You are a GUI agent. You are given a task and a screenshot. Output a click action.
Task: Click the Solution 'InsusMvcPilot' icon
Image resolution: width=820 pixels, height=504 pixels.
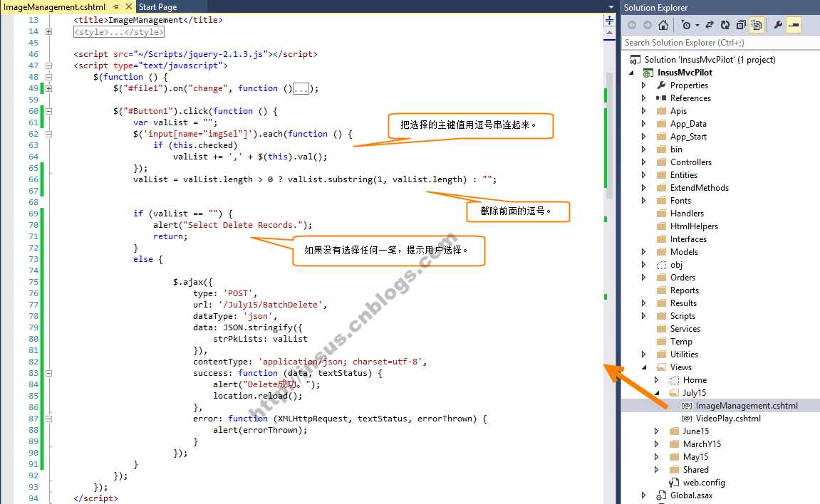[x=635, y=60]
